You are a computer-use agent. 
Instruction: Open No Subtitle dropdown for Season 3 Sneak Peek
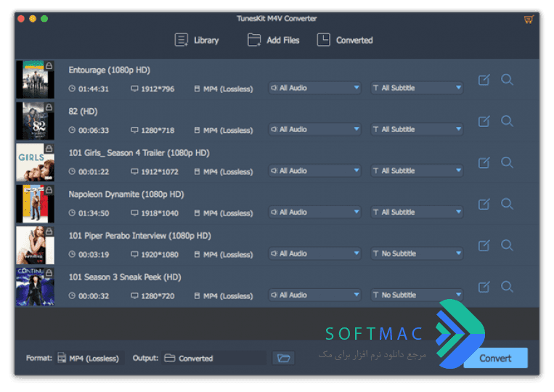(x=417, y=295)
